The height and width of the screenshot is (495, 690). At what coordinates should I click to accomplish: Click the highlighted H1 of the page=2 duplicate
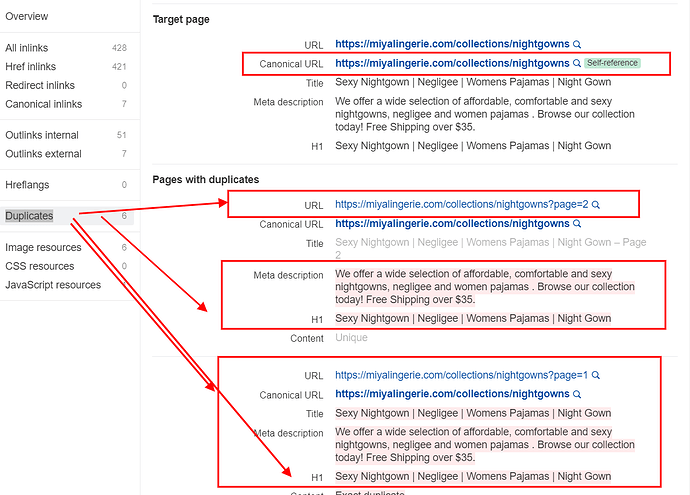(473, 318)
